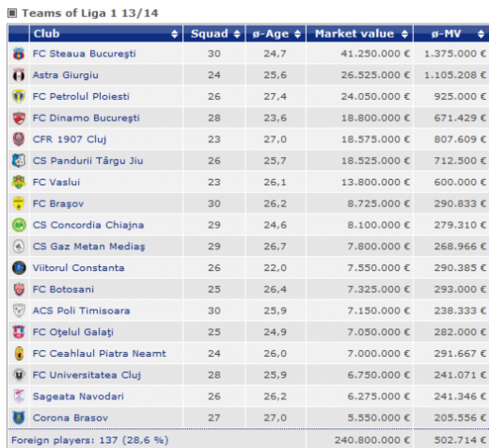Click the CS Gaz Metan Mediaș crest

click(19, 246)
